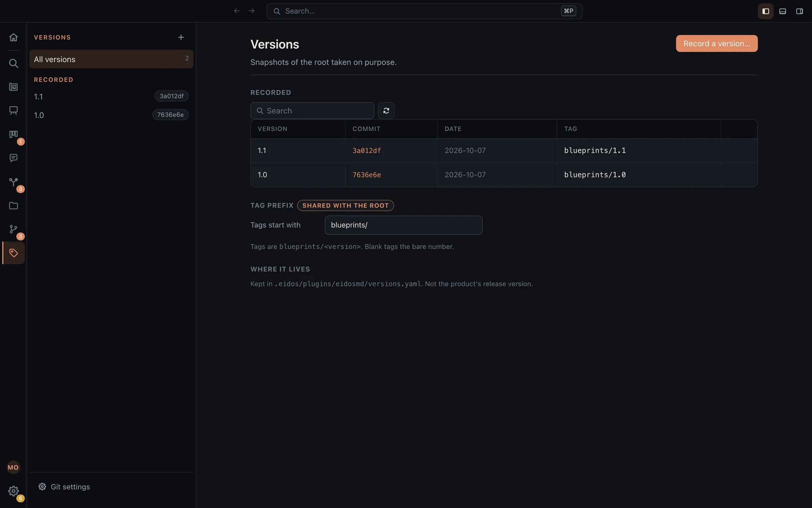Open the merge graph icon with badge 3
The width and height of the screenshot is (812, 508).
pos(14,182)
